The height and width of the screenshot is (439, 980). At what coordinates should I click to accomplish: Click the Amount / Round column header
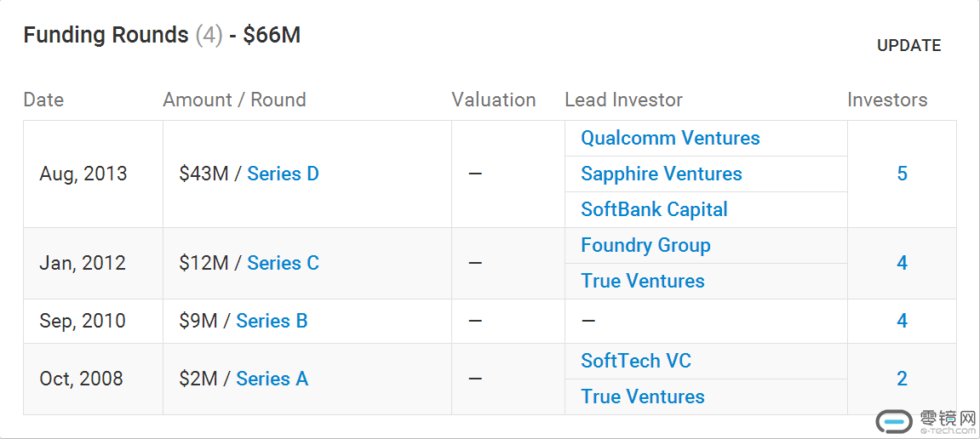[234, 100]
